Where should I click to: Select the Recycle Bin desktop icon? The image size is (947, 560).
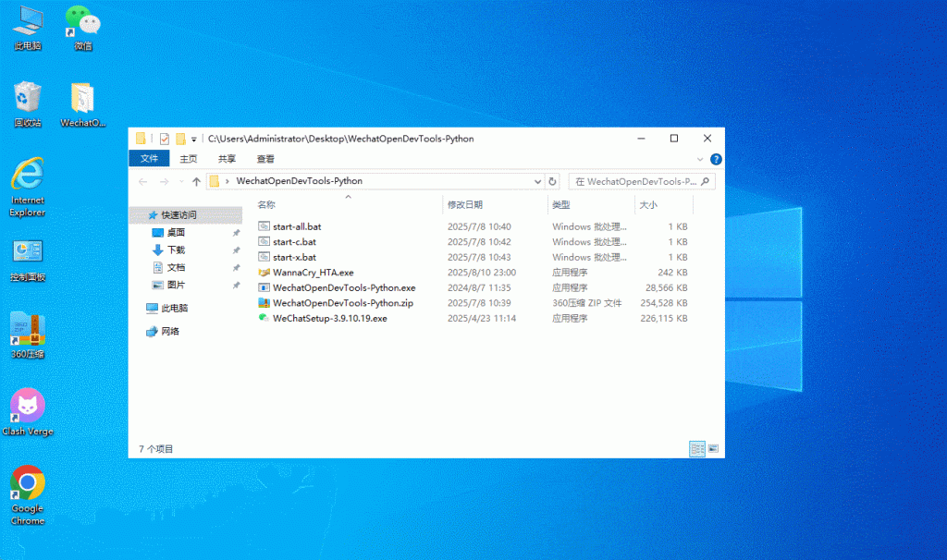coord(28,97)
